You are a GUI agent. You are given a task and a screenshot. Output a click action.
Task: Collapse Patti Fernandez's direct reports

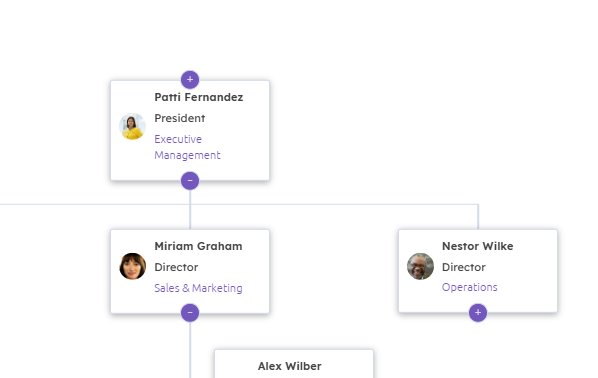(x=190, y=180)
